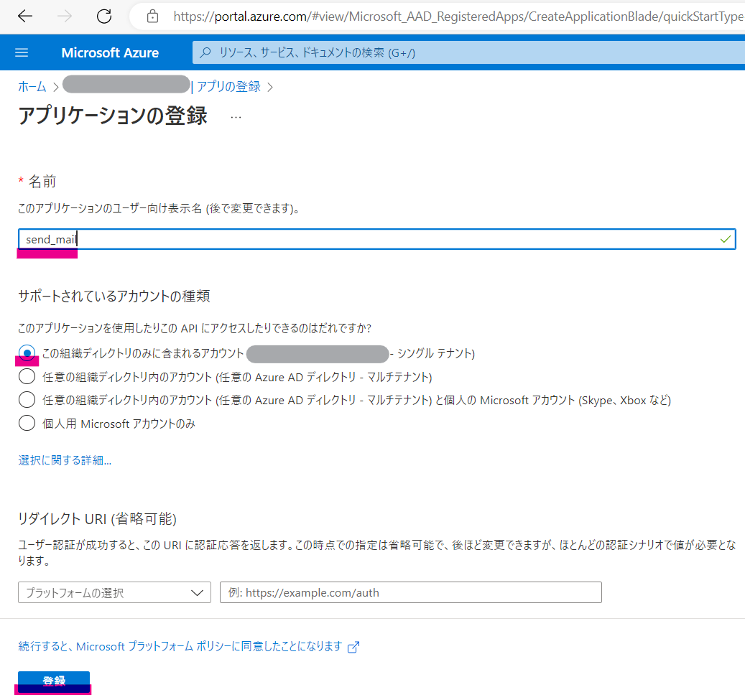Click the browser forward arrow
This screenshot has height=700, width=745.
pyautogui.click(x=64, y=17)
